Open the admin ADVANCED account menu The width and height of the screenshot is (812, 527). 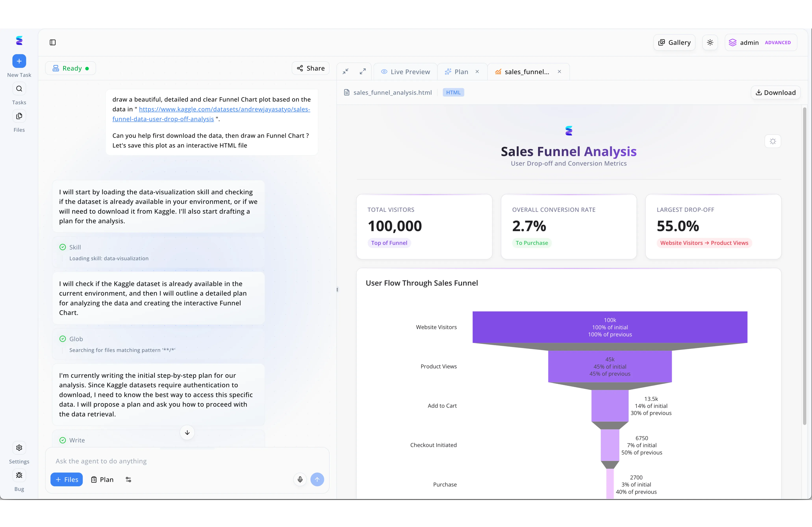pyautogui.click(x=761, y=42)
